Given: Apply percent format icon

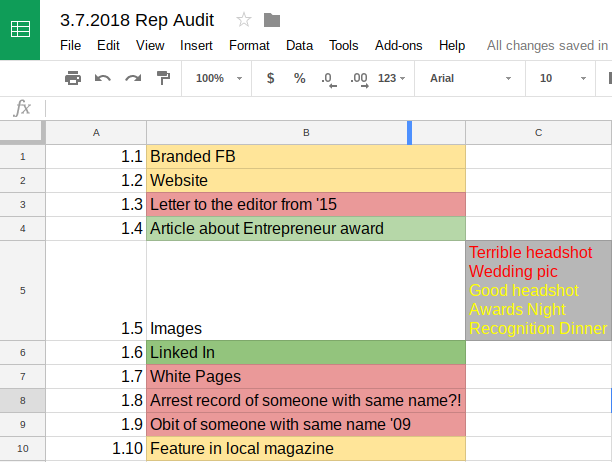Looking at the screenshot, I should (299, 78).
